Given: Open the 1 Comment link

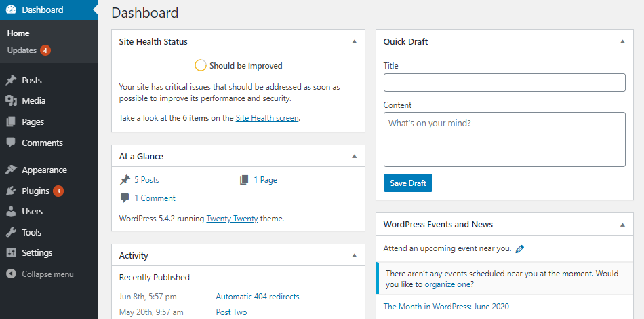Looking at the screenshot, I should [155, 198].
